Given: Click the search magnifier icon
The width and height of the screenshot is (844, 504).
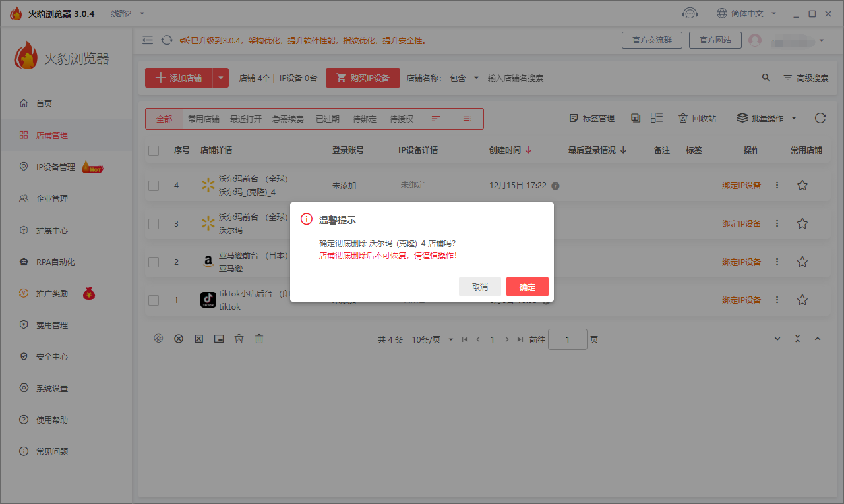Looking at the screenshot, I should tap(766, 78).
